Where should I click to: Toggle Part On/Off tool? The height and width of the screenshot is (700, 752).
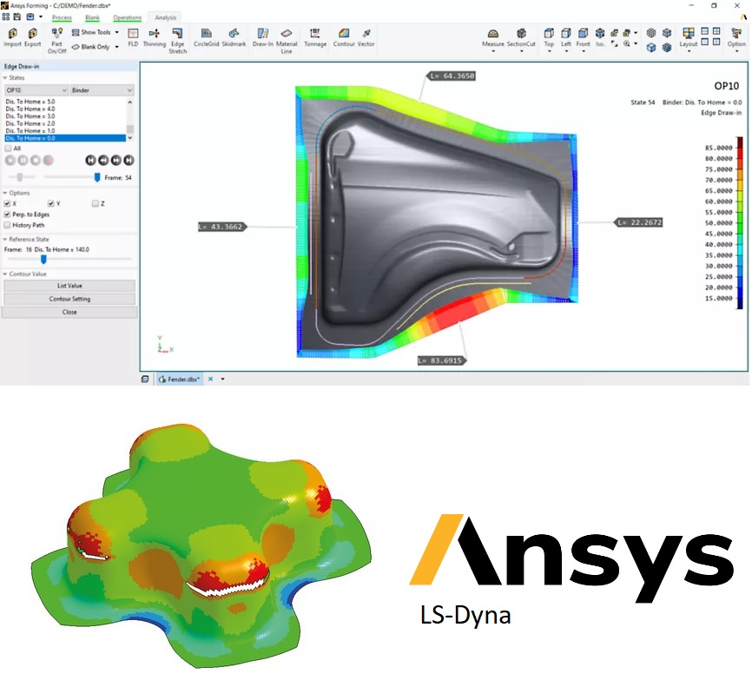pos(57,40)
